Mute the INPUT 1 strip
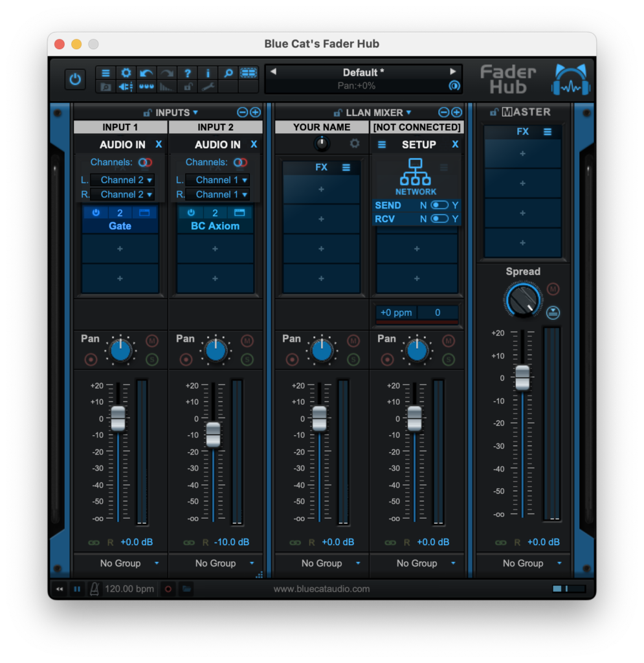This screenshot has height=663, width=644. 152,341
